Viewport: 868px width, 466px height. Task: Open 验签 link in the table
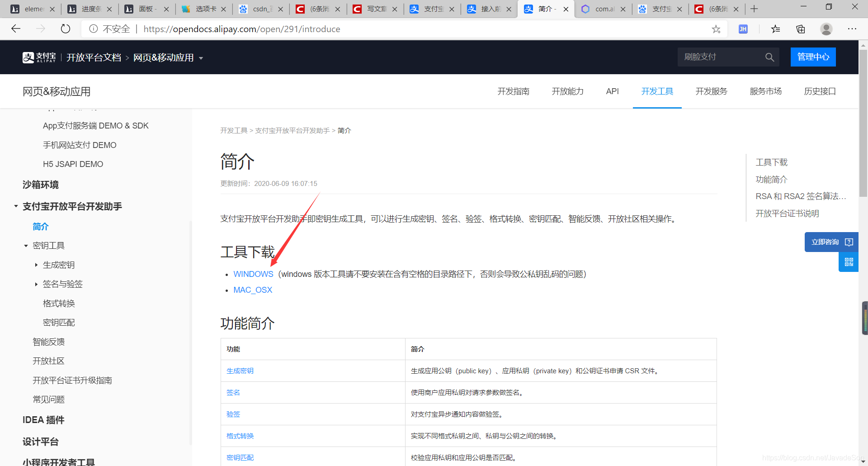[x=233, y=414]
